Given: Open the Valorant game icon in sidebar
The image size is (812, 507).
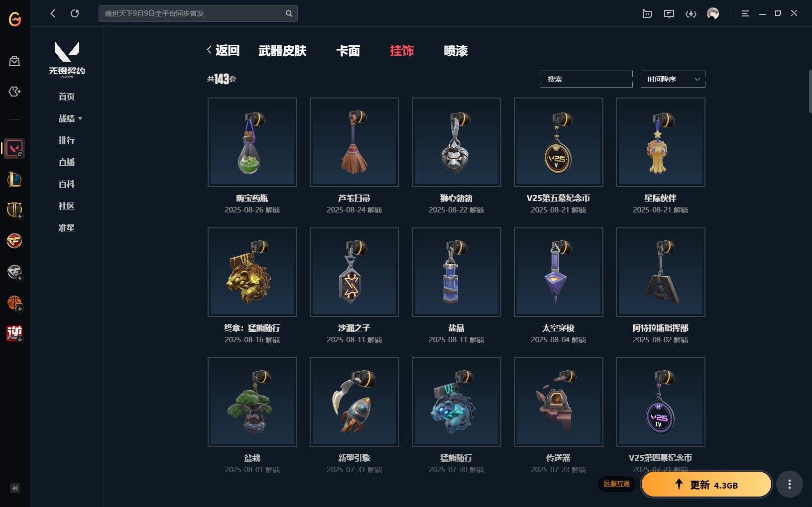Looking at the screenshot, I should [14, 148].
